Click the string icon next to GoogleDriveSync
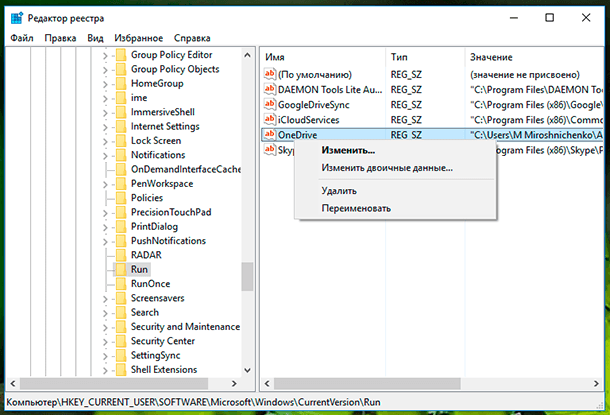610x415 pixels. [x=270, y=104]
